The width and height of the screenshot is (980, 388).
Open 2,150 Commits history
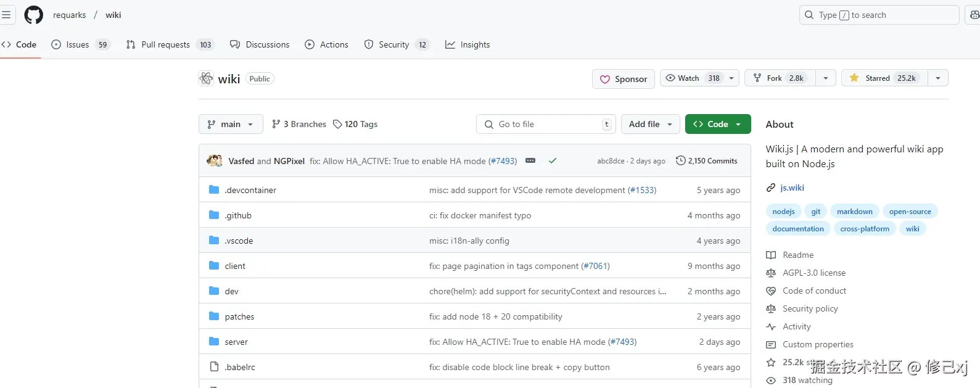click(707, 160)
